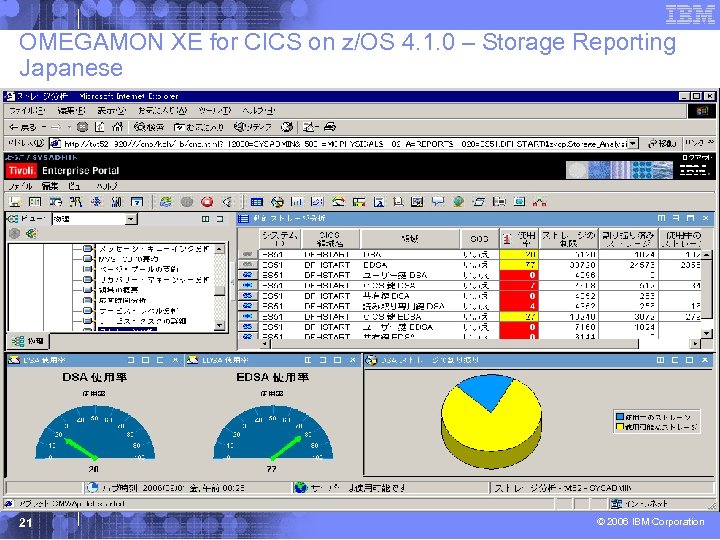Select the Plot chart view toolbar icon
This screenshot has height=540, width=720.
coord(317,202)
